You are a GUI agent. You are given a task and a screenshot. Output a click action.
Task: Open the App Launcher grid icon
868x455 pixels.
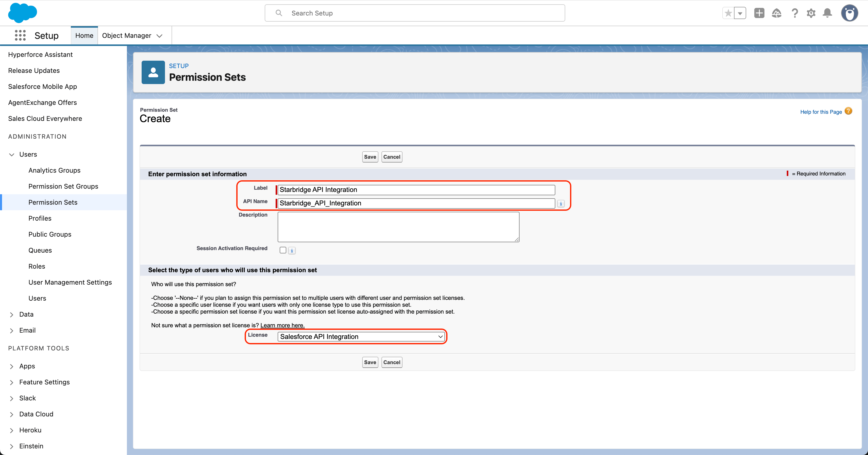20,35
